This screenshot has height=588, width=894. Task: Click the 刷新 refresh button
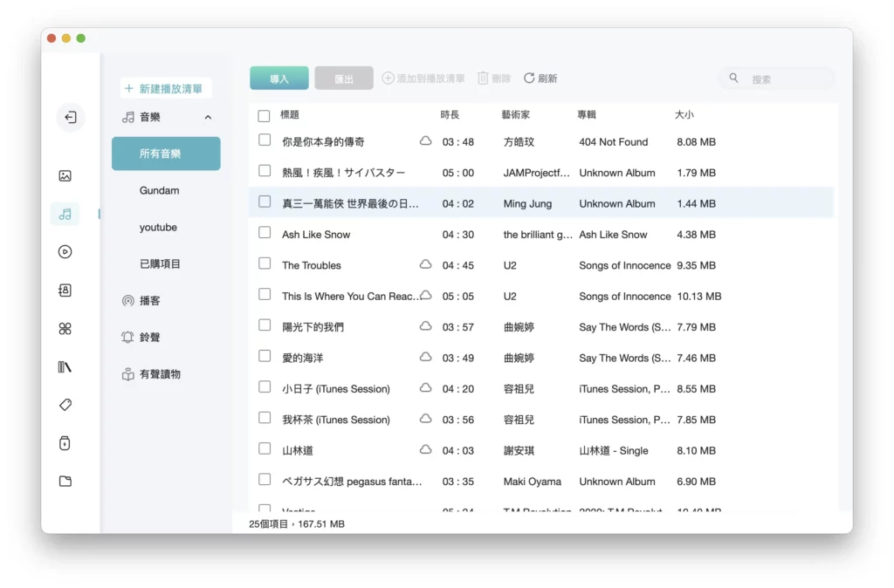tap(540, 78)
